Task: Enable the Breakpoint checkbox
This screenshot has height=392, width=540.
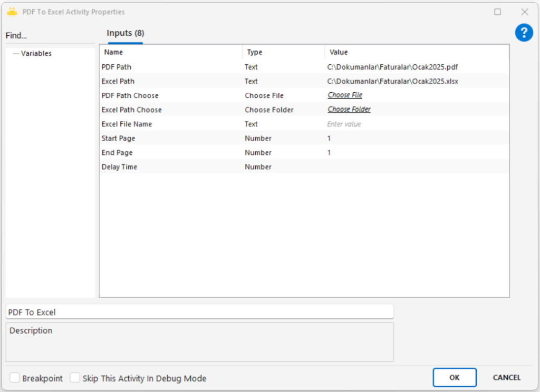Action: point(15,378)
